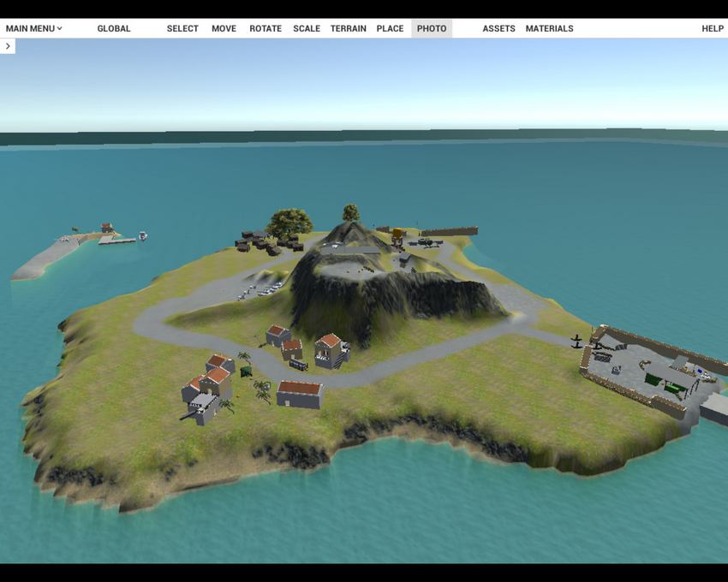Toggle the highlighted PHOTO mode
The image size is (728, 582).
pyautogui.click(x=432, y=28)
